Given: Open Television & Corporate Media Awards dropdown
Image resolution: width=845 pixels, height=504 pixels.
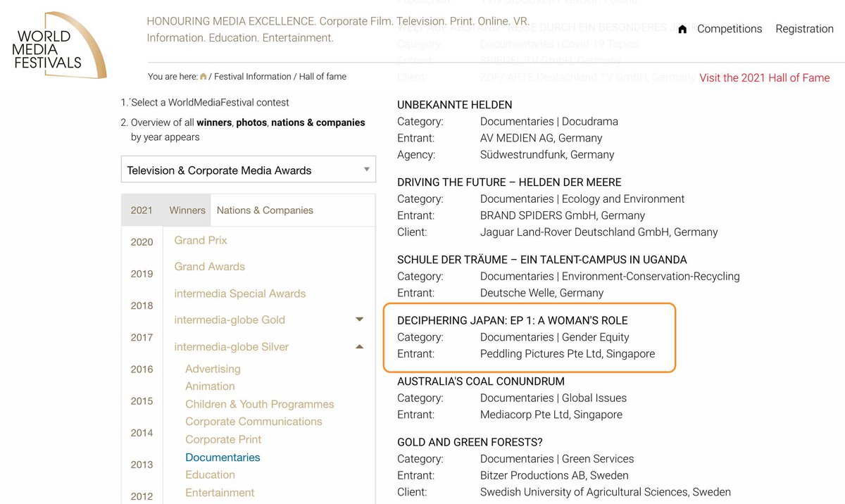Looking at the screenshot, I should point(249,170).
